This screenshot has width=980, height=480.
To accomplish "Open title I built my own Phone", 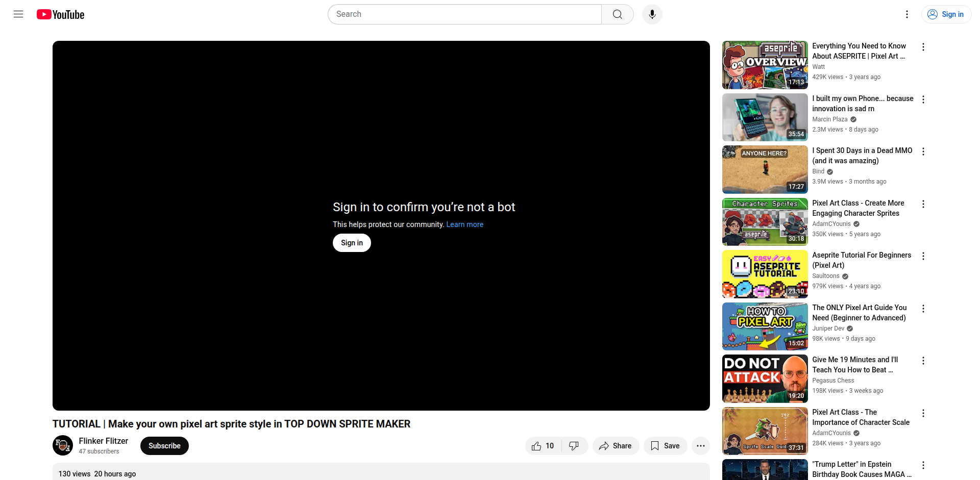I will click(863, 104).
